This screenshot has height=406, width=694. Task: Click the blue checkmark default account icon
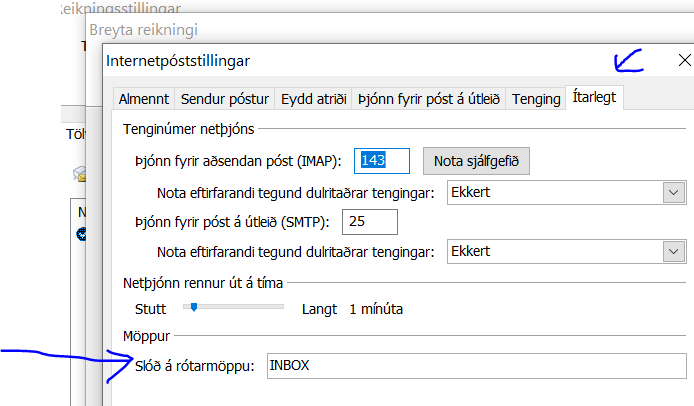pyautogui.click(x=82, y=234)
